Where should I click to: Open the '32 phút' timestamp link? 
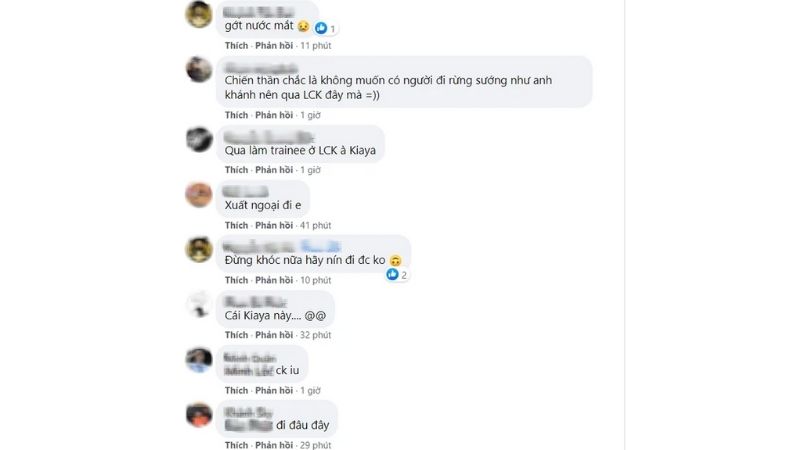[x=315, y=335]
